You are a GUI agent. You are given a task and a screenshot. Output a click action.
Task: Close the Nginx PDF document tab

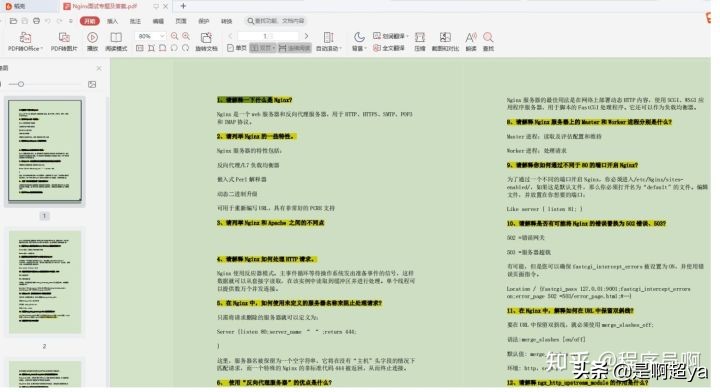[166, 6]
